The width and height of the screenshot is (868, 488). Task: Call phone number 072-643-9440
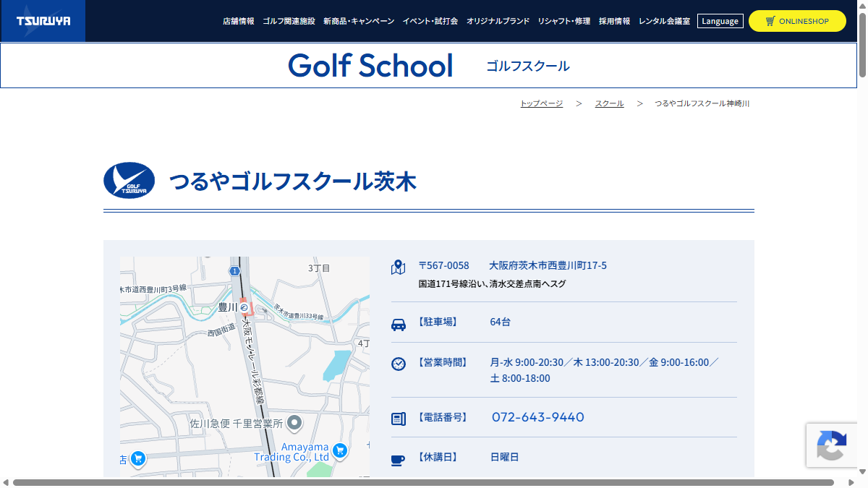tap(538, 417)
